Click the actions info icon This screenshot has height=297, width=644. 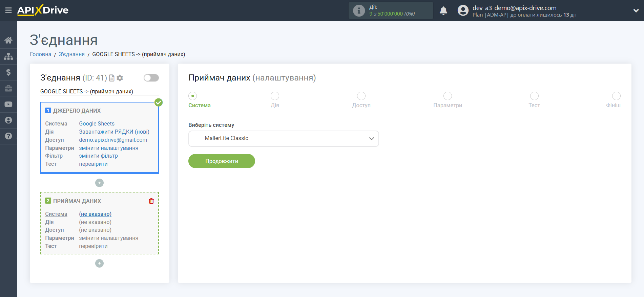click(x=359, y=10)
